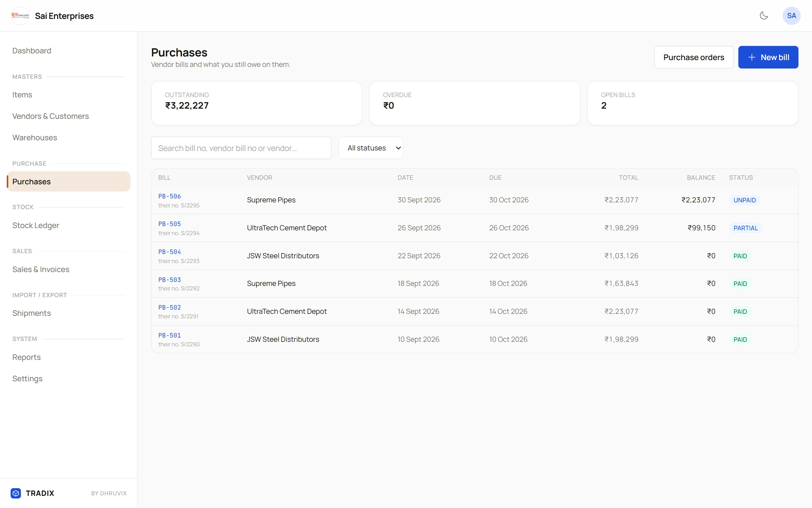This screenshot has width=812, height=508.
Task: Create a New bill
Action: [768, 57]
